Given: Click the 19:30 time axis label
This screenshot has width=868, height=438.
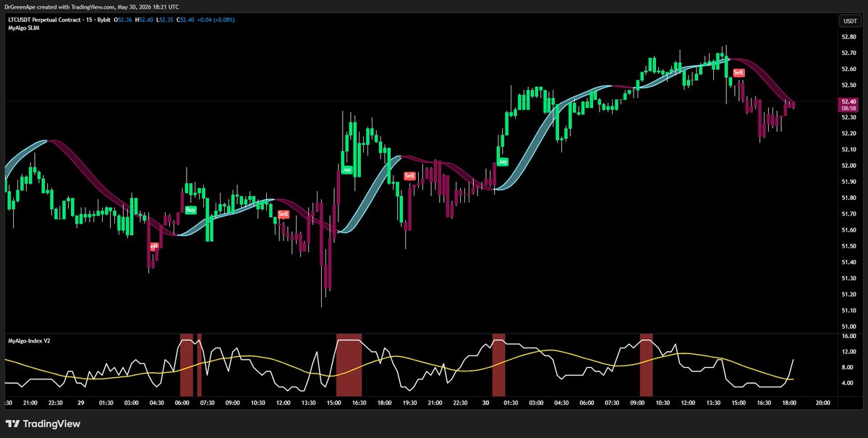Looking at the screenshot, I should 409,402.
